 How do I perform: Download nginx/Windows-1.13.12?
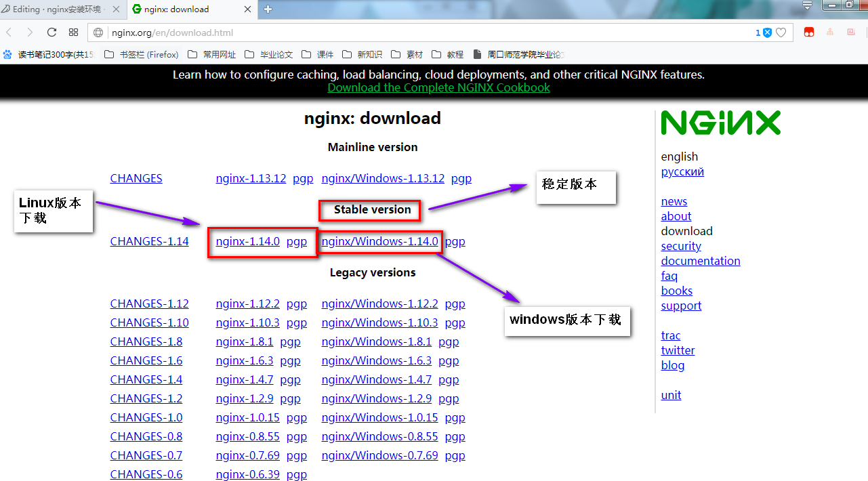(383, 178)
